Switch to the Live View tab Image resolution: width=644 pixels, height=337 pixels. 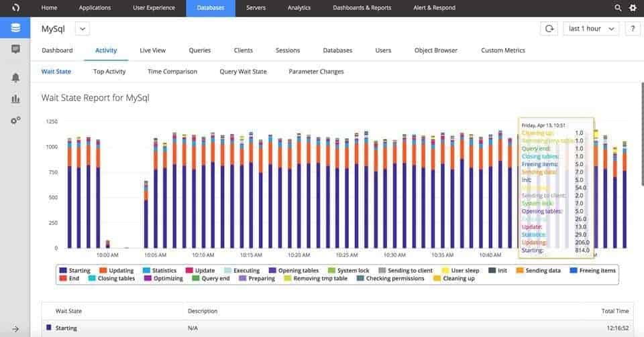tap(152, 50)
